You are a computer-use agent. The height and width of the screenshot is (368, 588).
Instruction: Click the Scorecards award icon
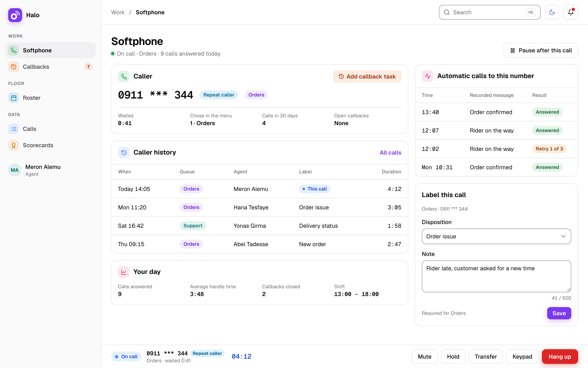[14, 145]
